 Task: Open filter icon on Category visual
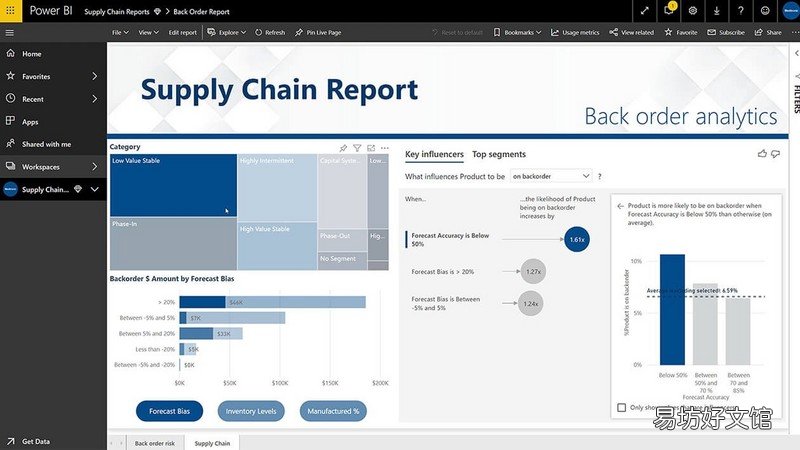point(357,148)
